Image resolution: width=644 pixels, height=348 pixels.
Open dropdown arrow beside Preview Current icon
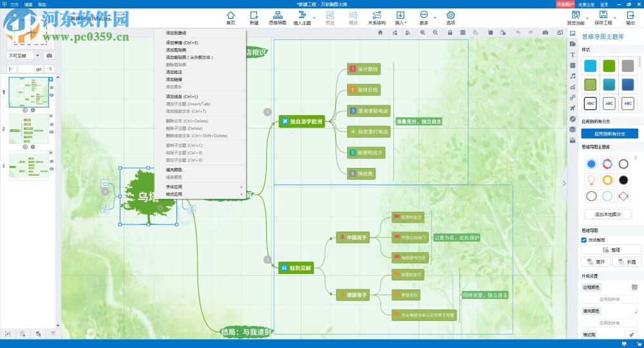(x=588, y=18)
